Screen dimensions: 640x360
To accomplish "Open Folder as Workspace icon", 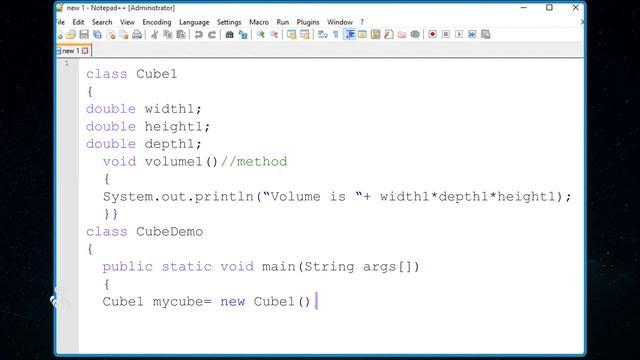I will (x=402, y=35).
